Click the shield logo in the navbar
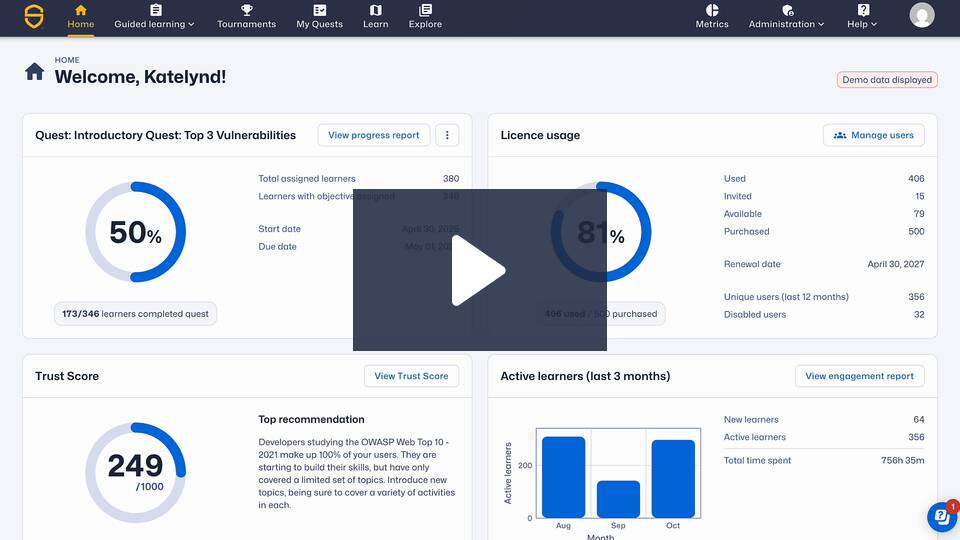This screenshot has height=540, width=960. (x=34, y=16)
